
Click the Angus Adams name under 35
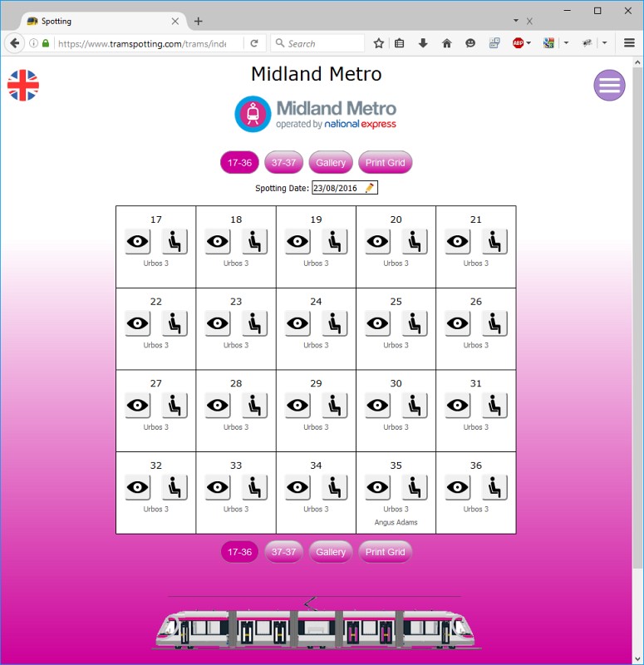[x=396, y=522]
